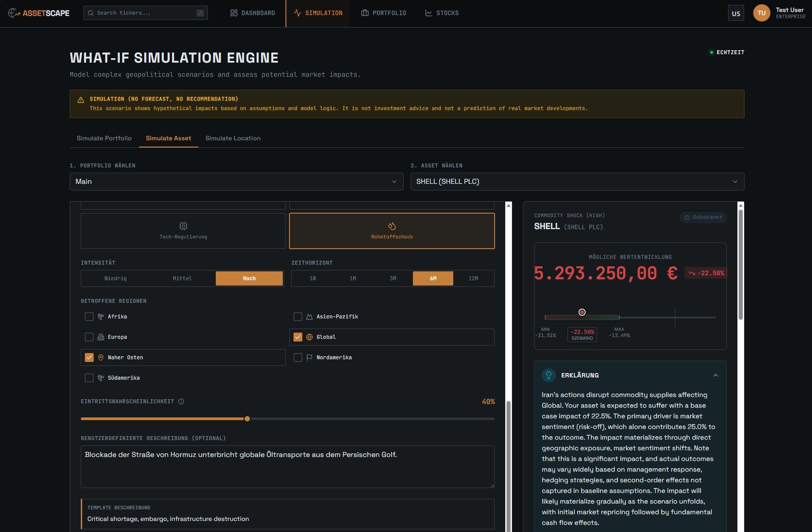Set time horizon to 3M
Viewport: 812px width, 532px height.
pyautogui.click(x=393, y=278)
